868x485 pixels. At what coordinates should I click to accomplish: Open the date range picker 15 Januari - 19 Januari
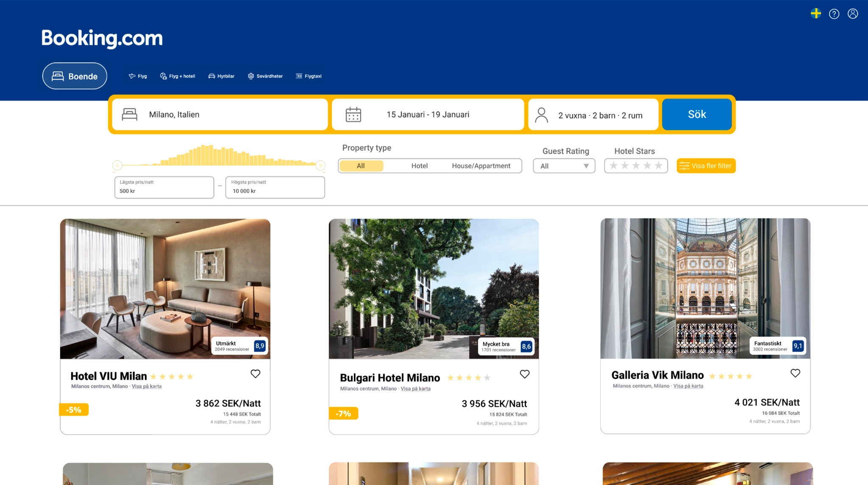coord(428,114)
